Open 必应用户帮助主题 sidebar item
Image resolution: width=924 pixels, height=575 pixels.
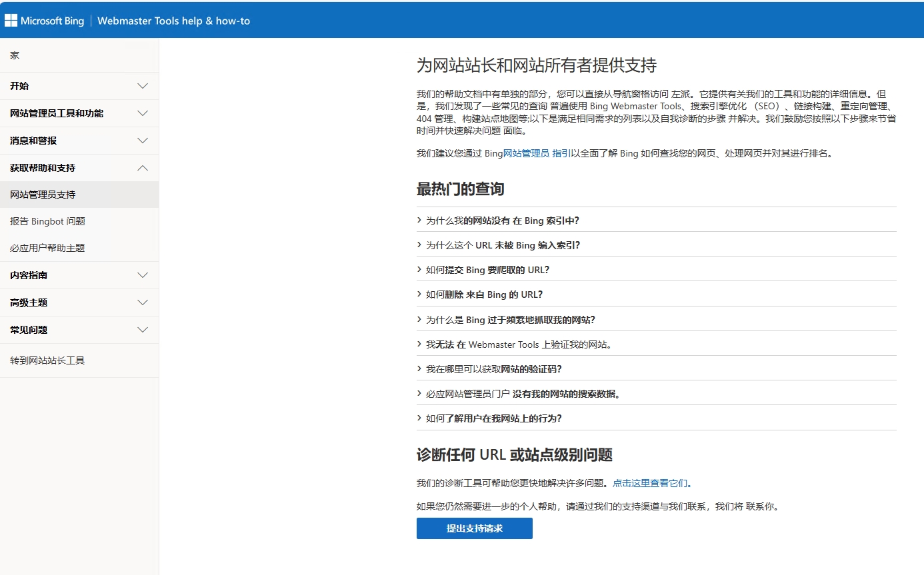tap(79, 248)
